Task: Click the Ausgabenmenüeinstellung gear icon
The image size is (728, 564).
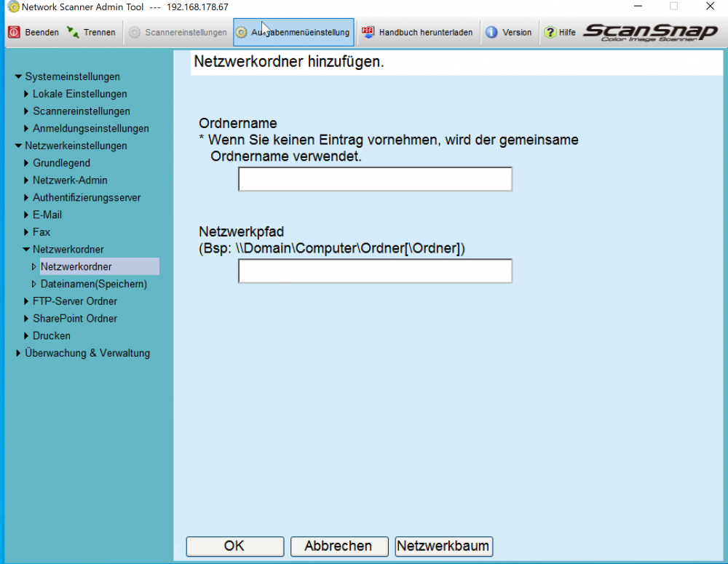Action: click(x=241, y=33)
